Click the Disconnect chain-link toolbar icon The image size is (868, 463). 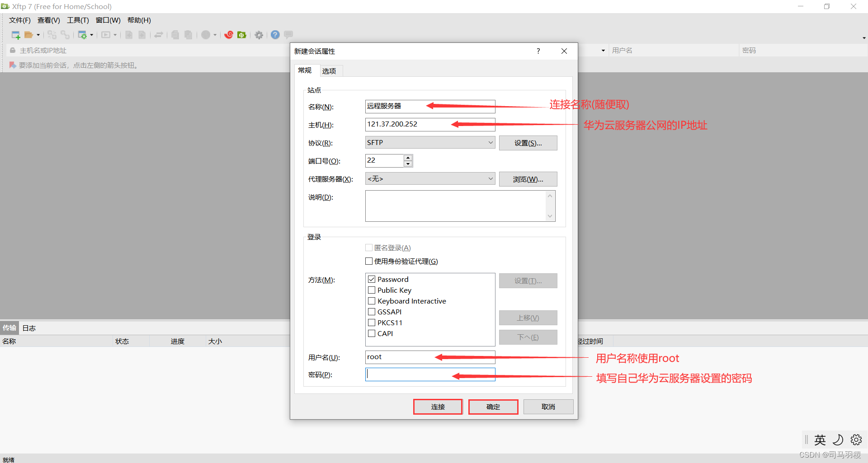coord(65,35)
